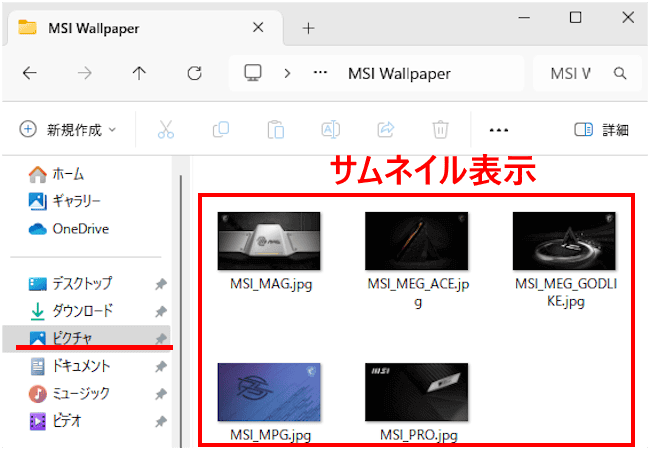Select the MSI_PRO.jpg thumbnail
Image resolution: width=650 pixels, height=450 pixels.
pos(416,392)
